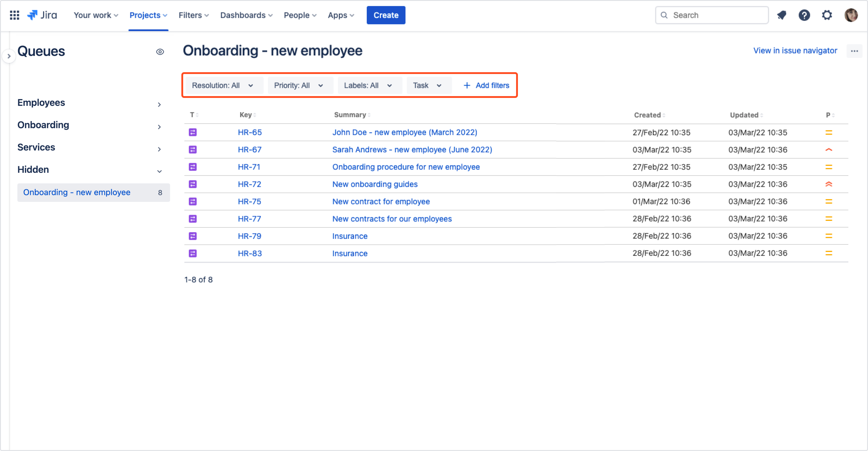Open the user profile avatar
Viewport: 868px width, 451px height.
(851, 15)
